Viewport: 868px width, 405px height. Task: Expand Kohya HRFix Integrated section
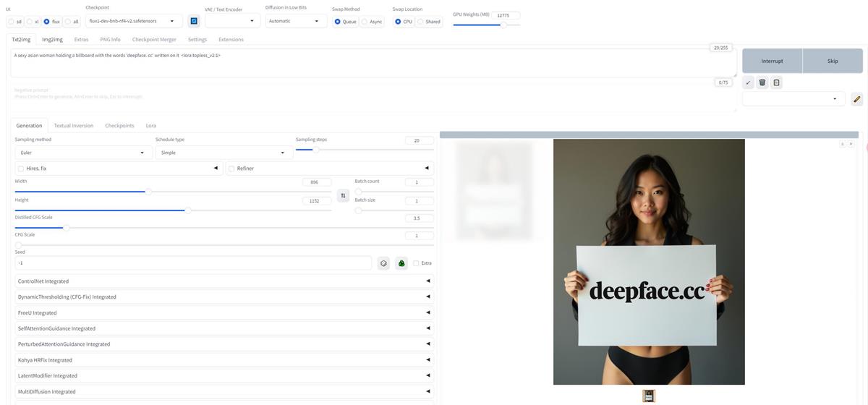click(x=224, y=360)
